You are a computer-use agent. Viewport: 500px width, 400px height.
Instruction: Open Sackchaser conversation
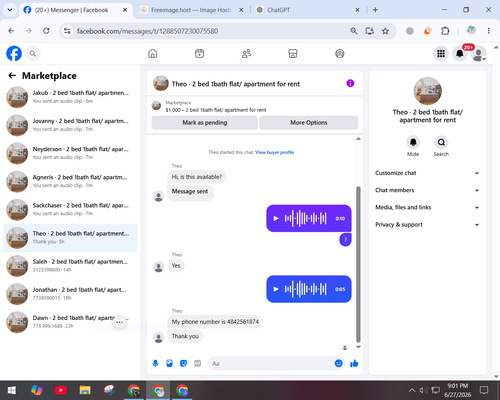coord(70,210)
